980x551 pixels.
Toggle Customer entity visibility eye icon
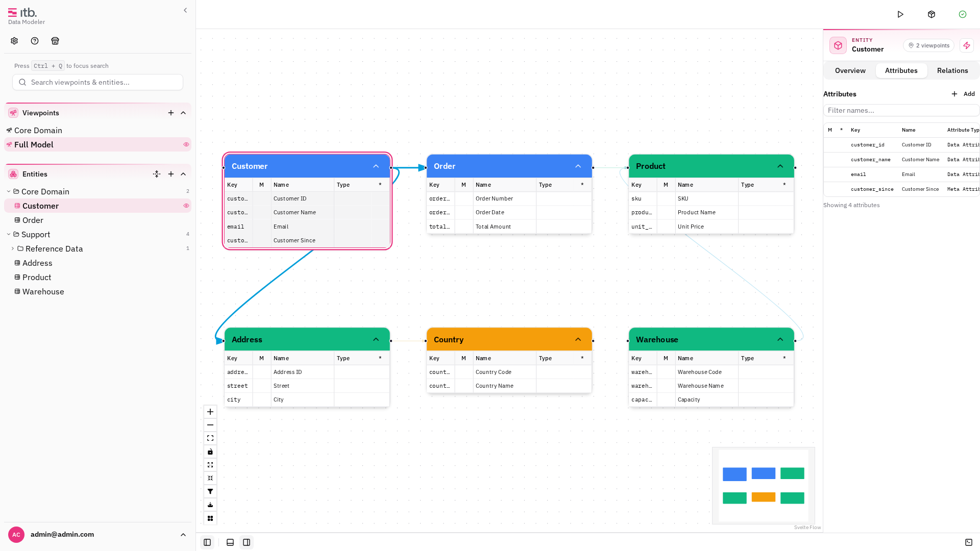186,206
